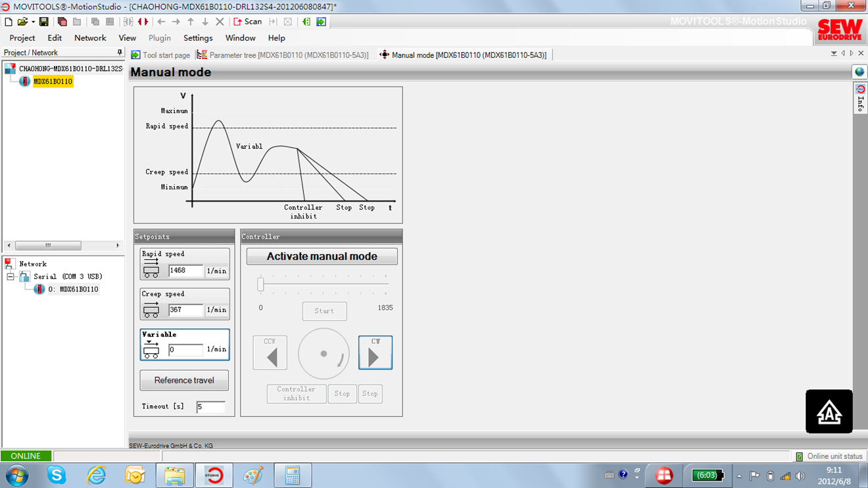Viewport: 868px width, 488px height.
Task: Click the Reference travel button
Action: (x=184, y=380)
